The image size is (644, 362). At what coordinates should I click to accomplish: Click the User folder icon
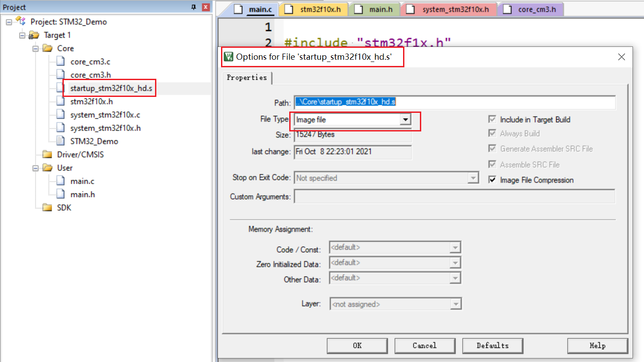[x=47, y=168]
